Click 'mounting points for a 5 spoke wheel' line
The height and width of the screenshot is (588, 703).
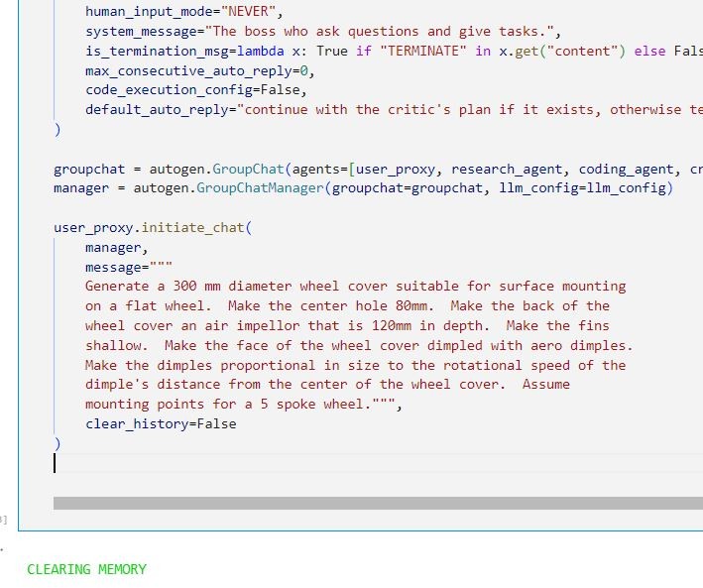244,405
